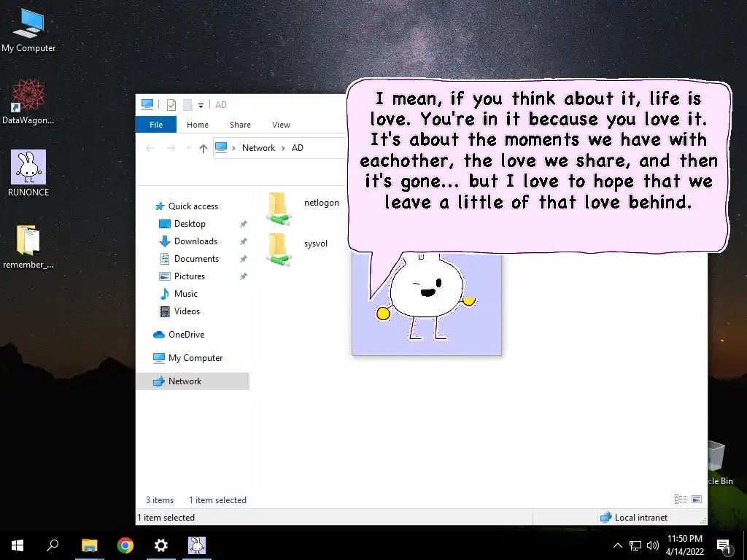
Task: Switch to Details view layout icon
Action: tap(681, 499)
